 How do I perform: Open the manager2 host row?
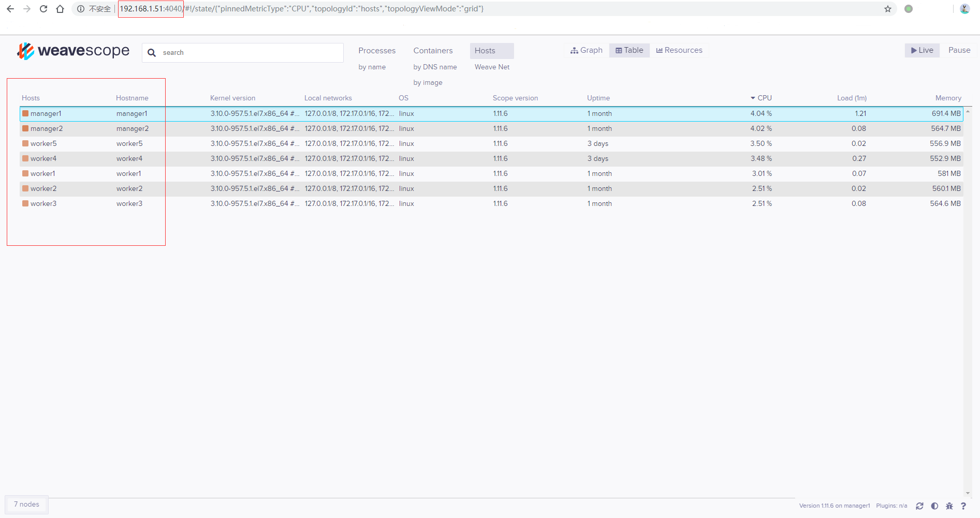pos(491,129)
